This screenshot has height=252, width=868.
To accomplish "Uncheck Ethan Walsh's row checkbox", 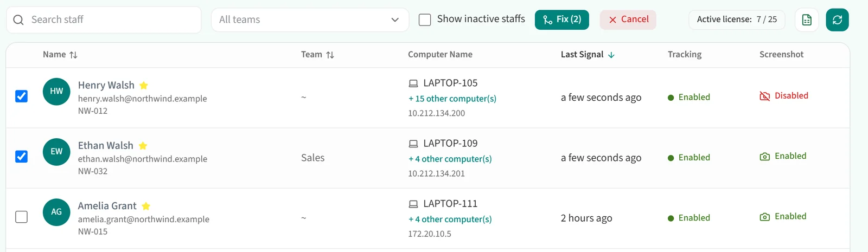I will [21, 157].
